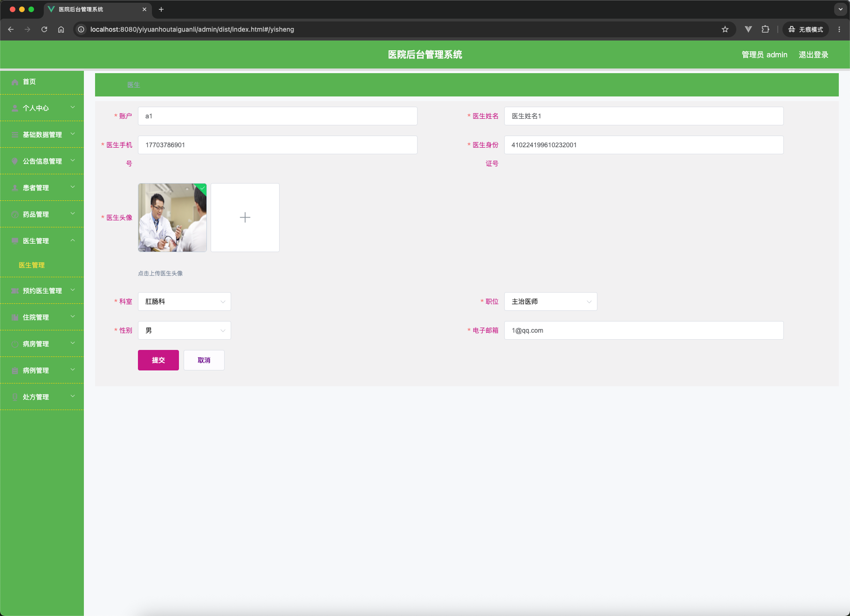Click the icon beside 药品管理
The image size is (850, 616).
(x=15, y=215)
